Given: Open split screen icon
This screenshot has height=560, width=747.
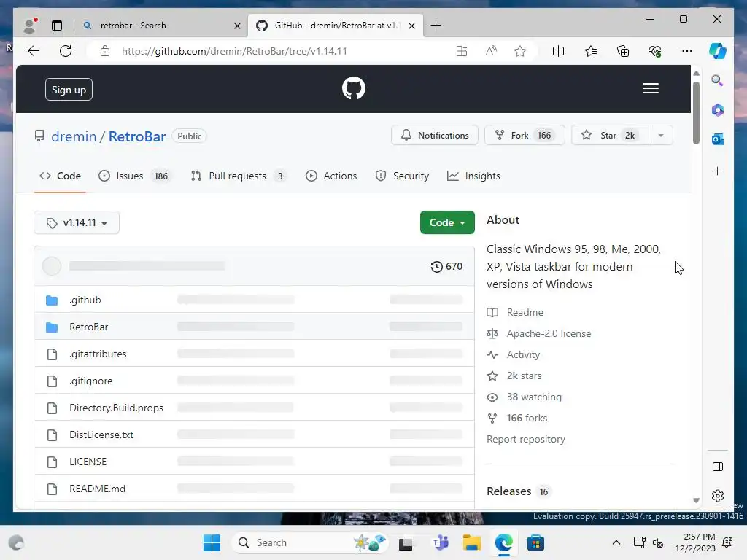Looking at the screenshot, I should click(558, 51).
